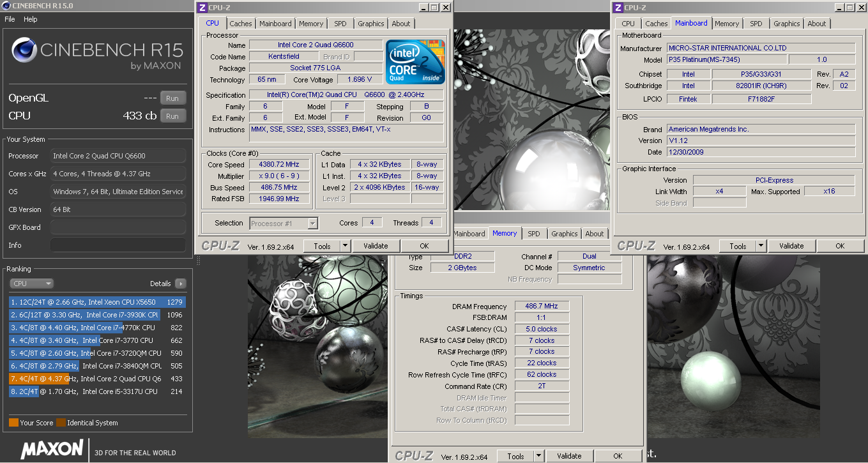Open the Details arrow in Ranking
Screen dimensions: 868x463
[x=180, y=284]
